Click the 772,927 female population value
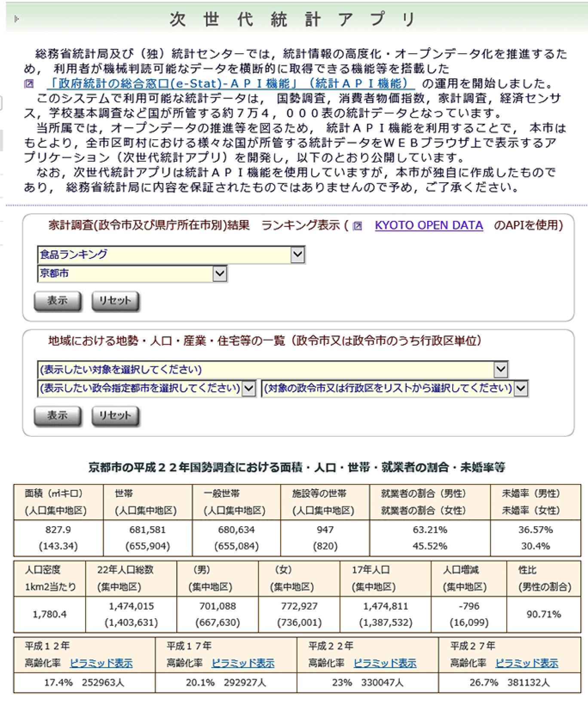 point(300,606)
